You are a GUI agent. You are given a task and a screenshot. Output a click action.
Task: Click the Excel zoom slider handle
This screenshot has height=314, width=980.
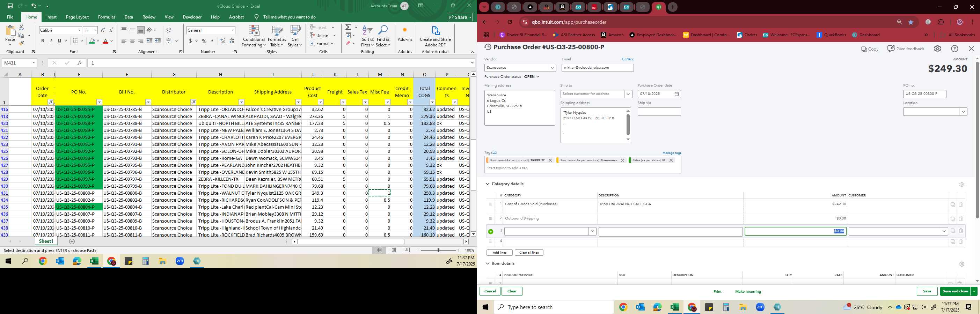tap(438, 250)
